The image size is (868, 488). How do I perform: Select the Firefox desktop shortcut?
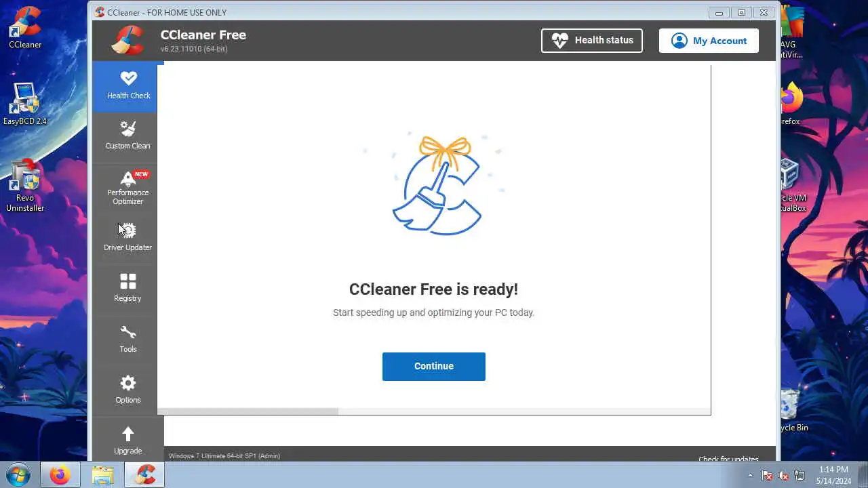(791, 104)
